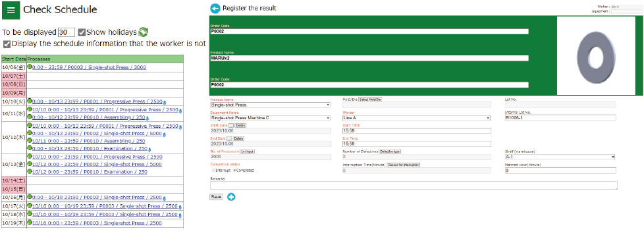
Task: Click the End Time field
Action: (416, 144)
